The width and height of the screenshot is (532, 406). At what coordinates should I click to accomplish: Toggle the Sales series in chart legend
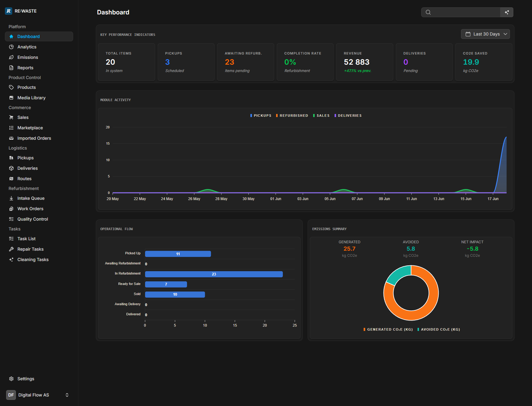(321, 116)
